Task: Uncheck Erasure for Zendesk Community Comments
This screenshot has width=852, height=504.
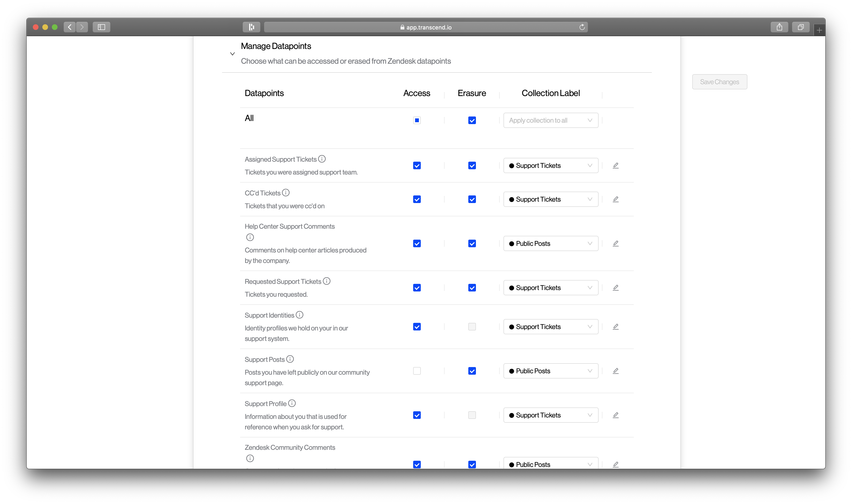Action: (x=472, y=464)
